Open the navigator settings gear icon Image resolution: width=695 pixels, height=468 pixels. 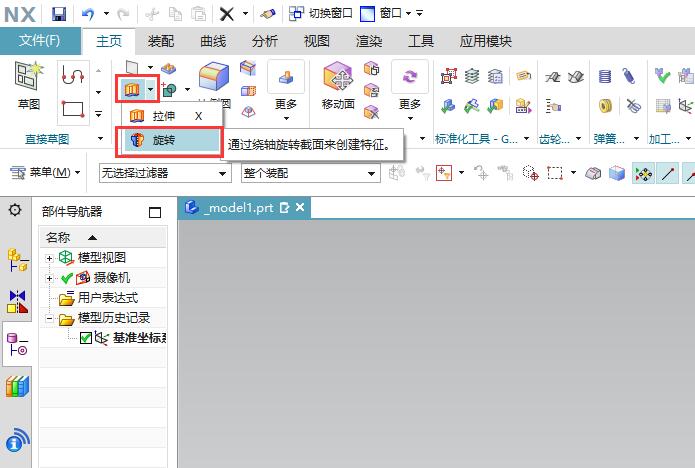(15, 210)
